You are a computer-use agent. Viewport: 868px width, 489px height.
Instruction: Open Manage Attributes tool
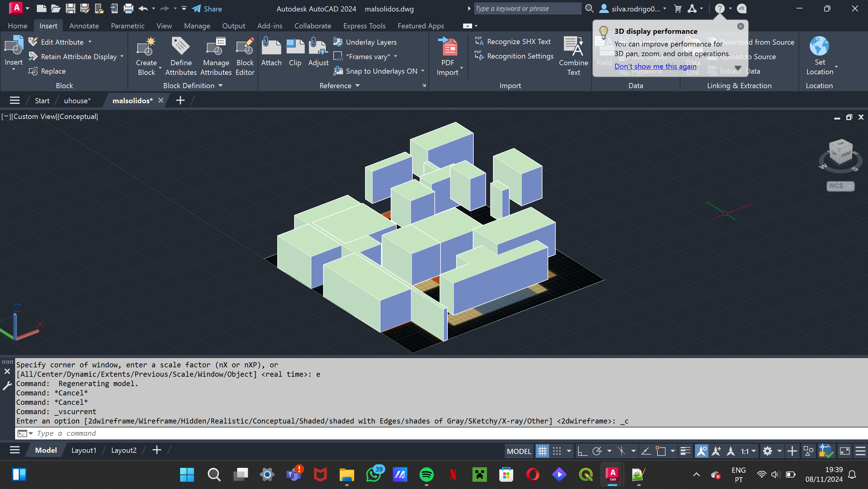[216, 47]
